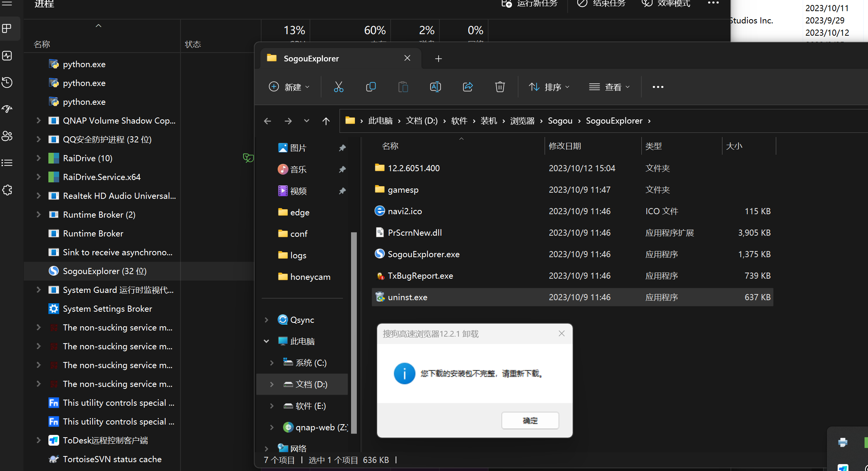Open the toolbar see-more menu

point(658,87)
